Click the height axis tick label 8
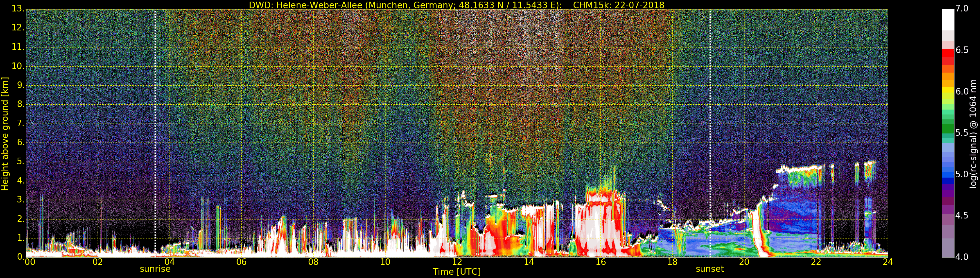980x278 pixels. [x=20, y=104]
